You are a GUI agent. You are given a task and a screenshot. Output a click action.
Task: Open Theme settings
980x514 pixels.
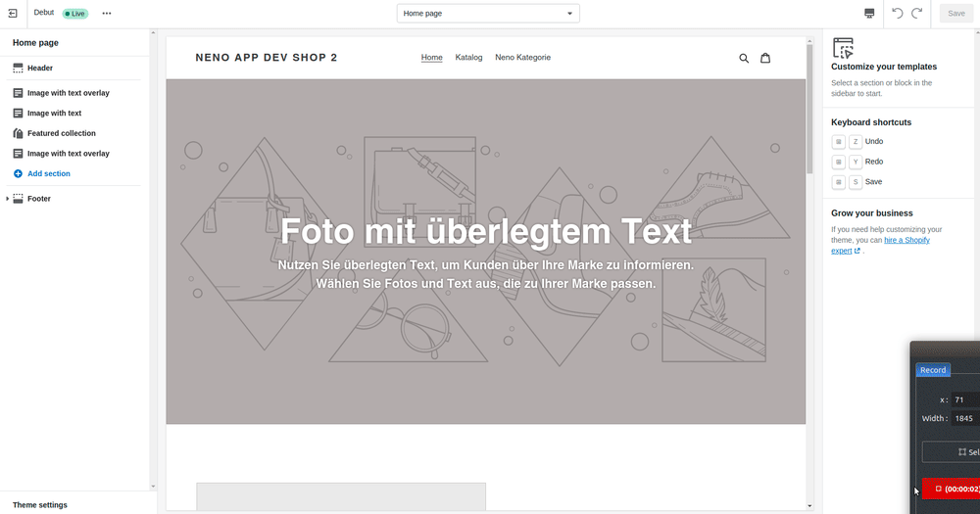click(40, 504)
